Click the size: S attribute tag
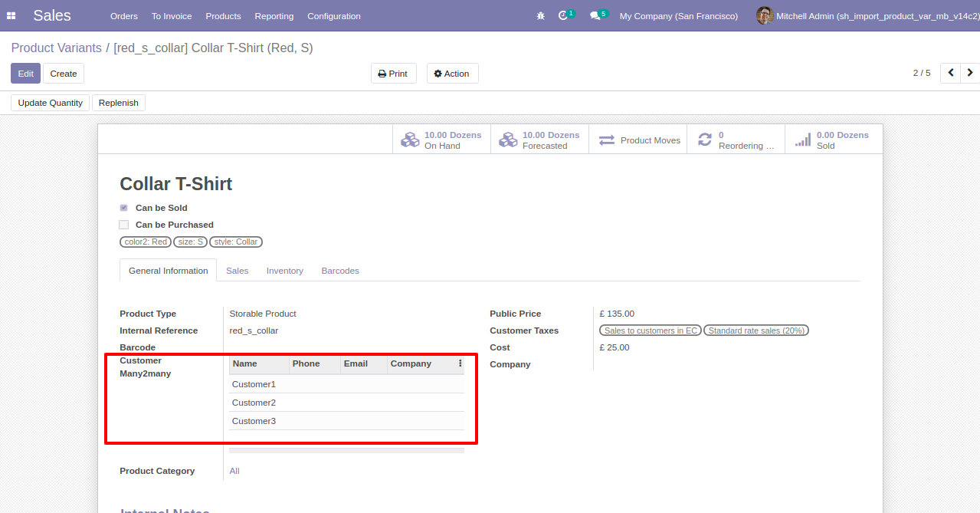 point(191,242)
